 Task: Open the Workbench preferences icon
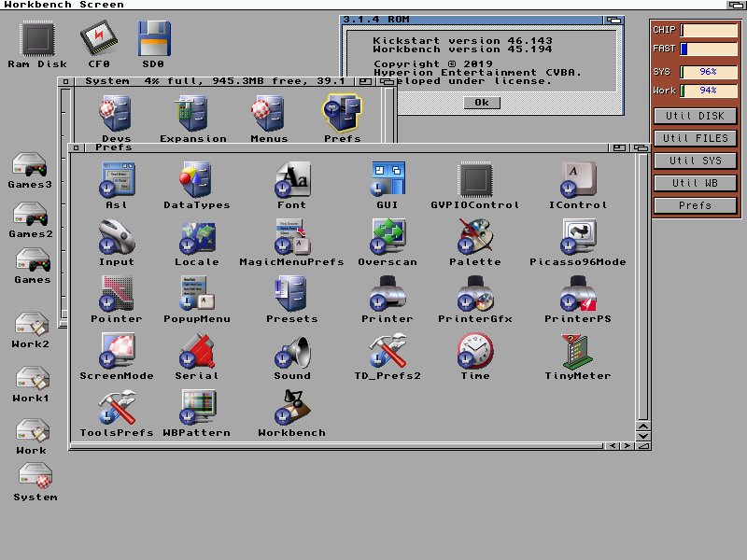[x=292, y=408]
